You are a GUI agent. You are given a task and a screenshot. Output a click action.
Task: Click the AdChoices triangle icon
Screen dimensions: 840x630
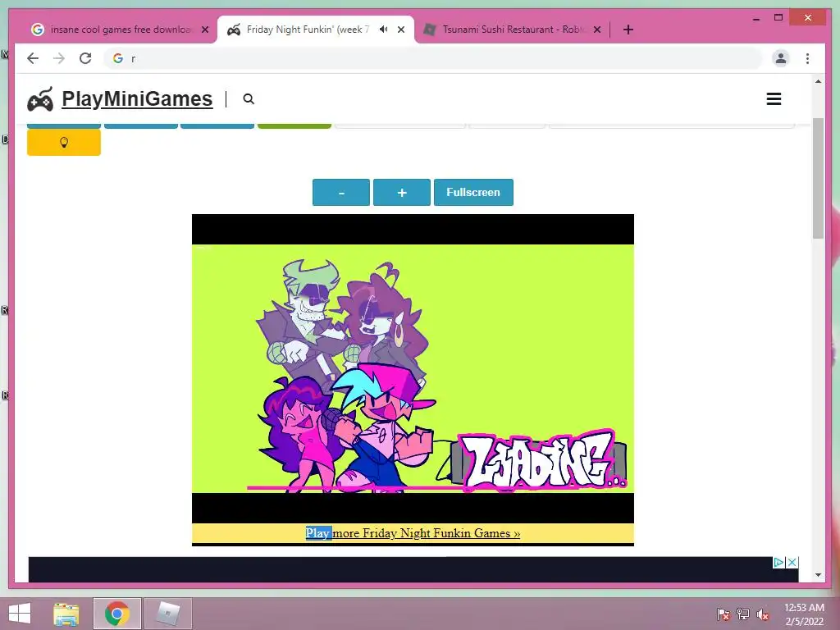point(779,563)
